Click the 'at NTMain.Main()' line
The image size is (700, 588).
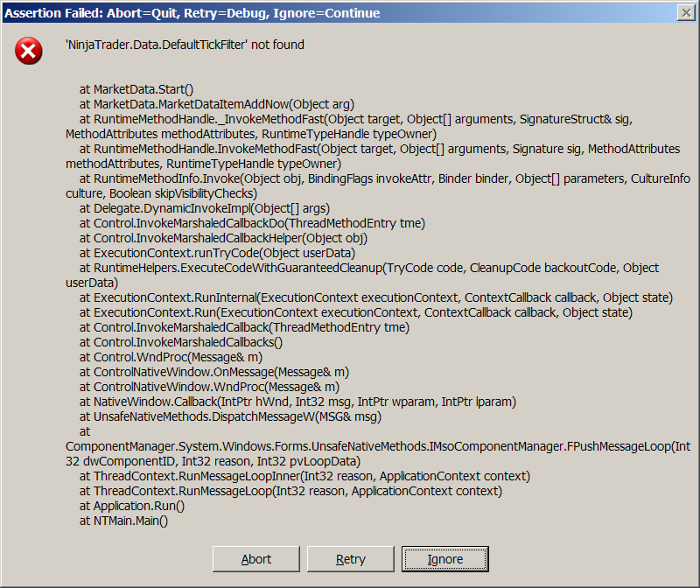(x=123, y=521)
